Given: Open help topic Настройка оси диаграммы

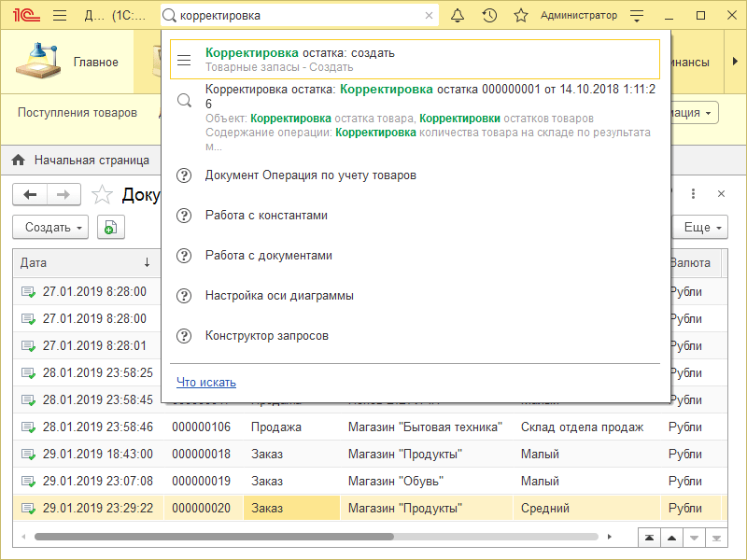Looking at the screenshot, I should point(279,295).
